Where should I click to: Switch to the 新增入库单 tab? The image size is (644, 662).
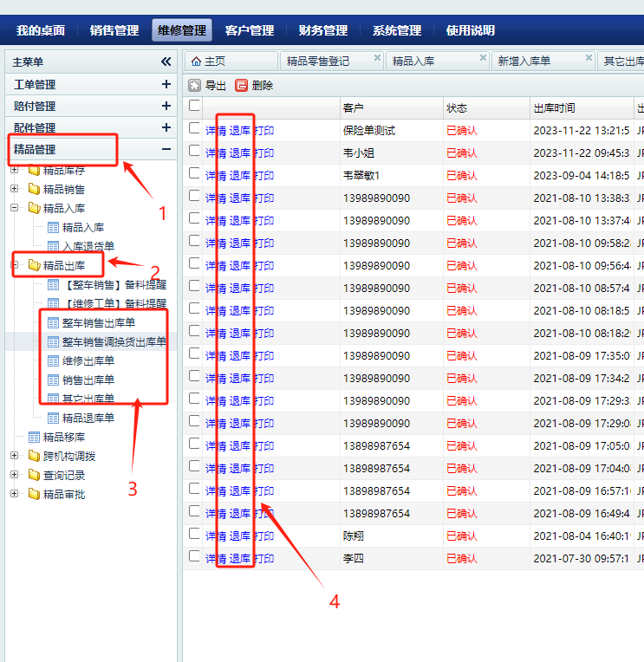coord(524,62)
